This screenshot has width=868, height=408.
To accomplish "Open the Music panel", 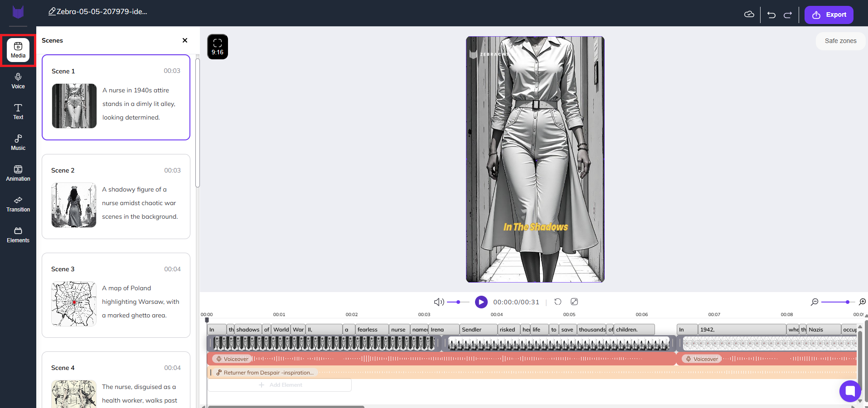I will 18,143.
